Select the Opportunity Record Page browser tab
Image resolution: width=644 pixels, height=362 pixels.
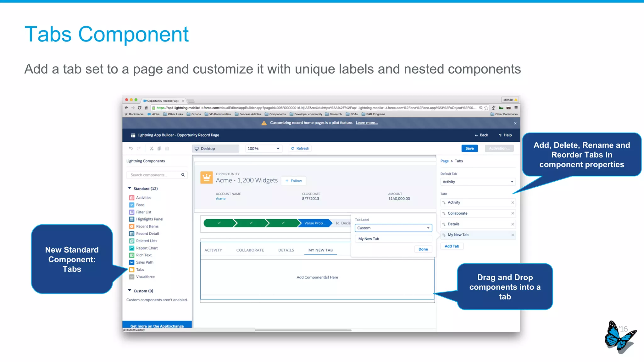[x=164, y=101]
